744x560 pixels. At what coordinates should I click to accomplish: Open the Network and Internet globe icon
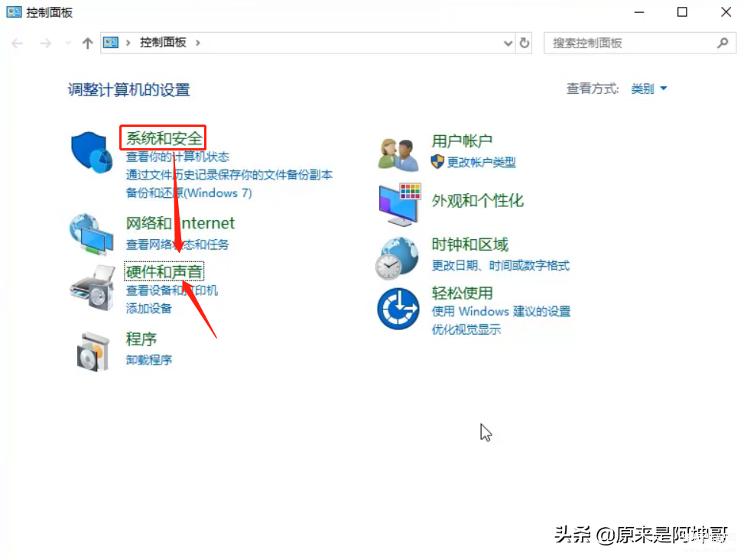[91, 234]
